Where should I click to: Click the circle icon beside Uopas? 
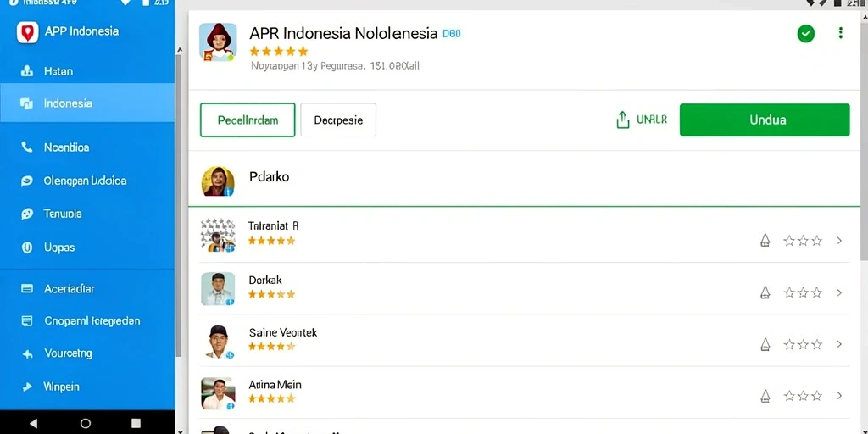tap(26, 248)
